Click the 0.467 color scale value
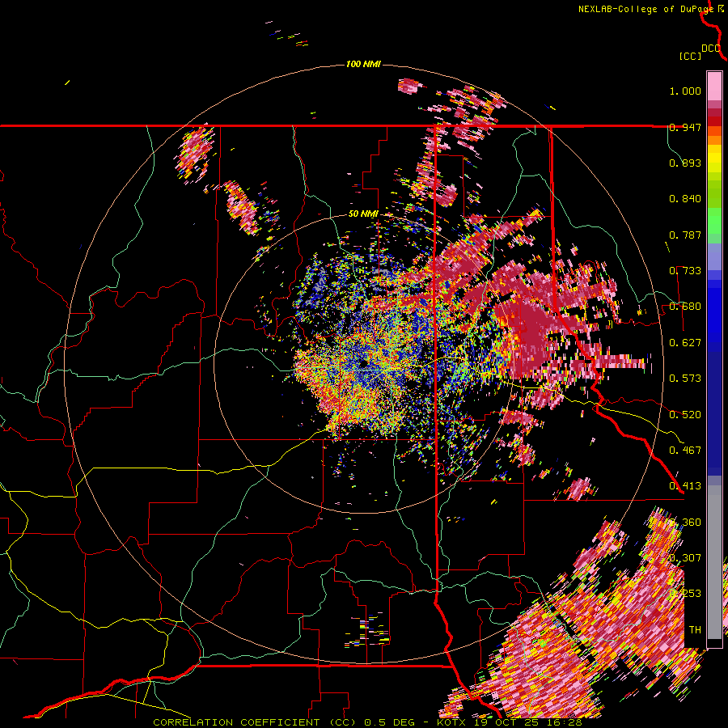The width and height of the screenshot is (728, 728). (x=685, y=451)
